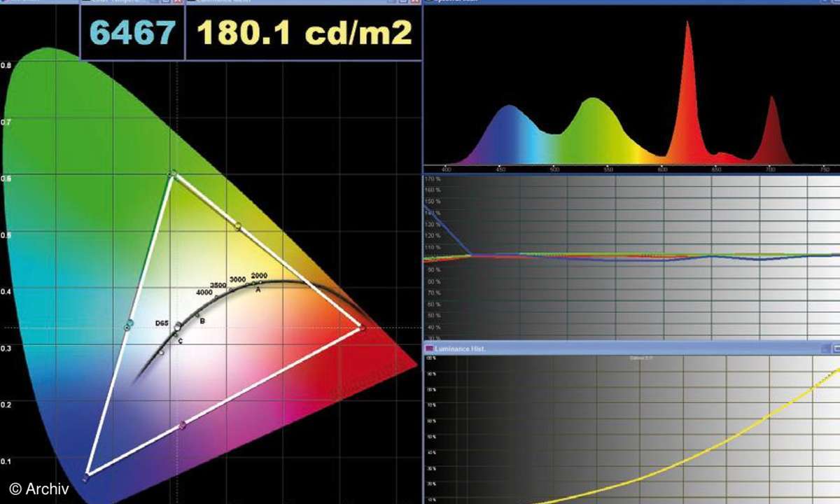Select the blue primary point on CIE triangle
Image resolution: width=840 pixels, height=504 pixels.
click(85, 477)
